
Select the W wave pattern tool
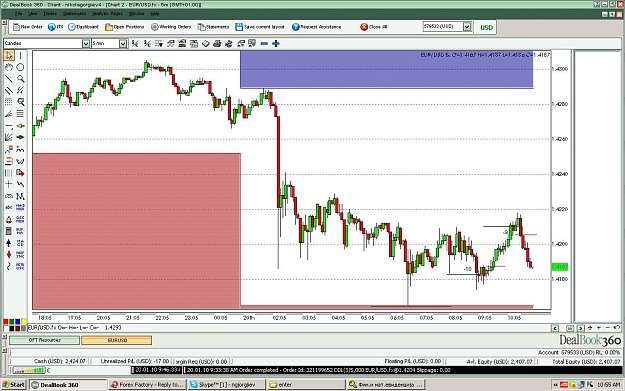coord(20,161)
